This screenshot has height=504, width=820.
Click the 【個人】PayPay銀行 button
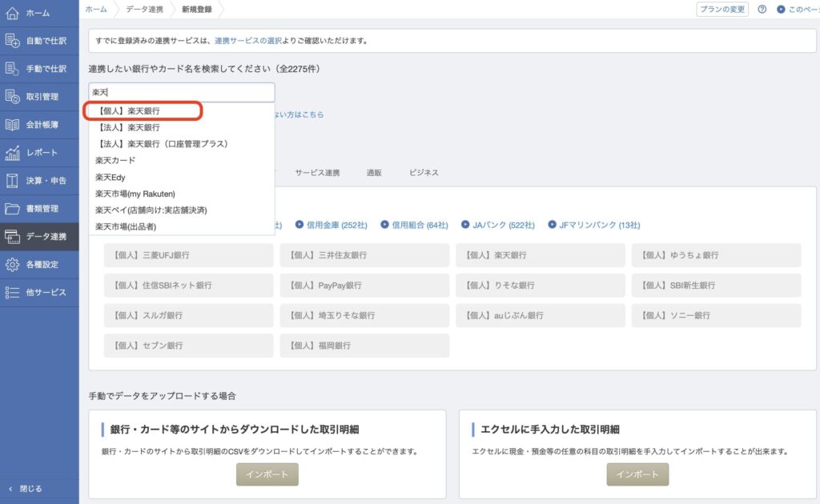click(x=364, y=286)
